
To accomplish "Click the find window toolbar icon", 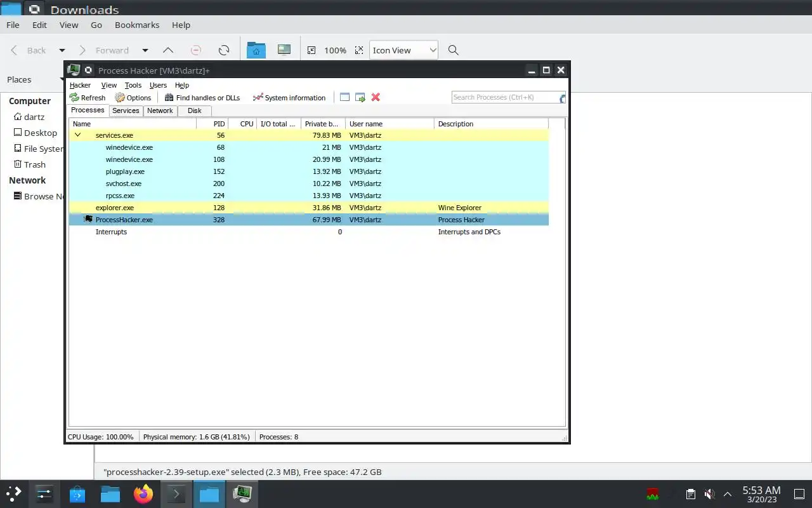I will coord(344,97).
